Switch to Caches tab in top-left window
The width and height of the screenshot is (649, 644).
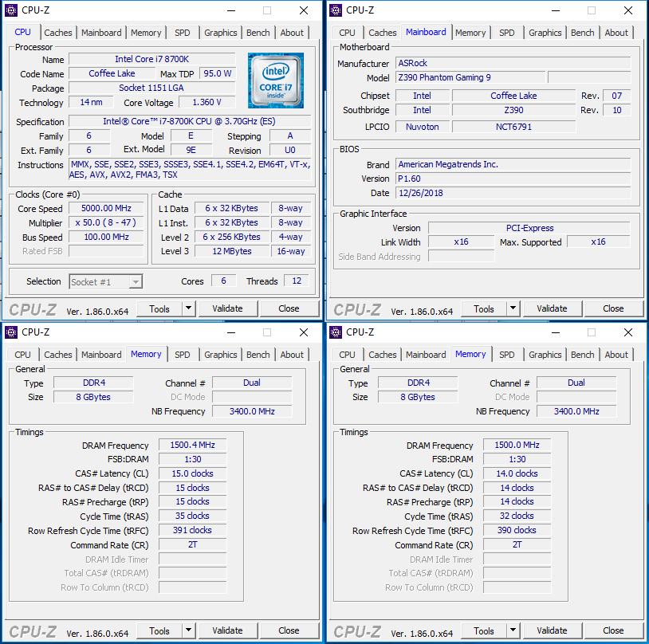click(x=58, y=33)
